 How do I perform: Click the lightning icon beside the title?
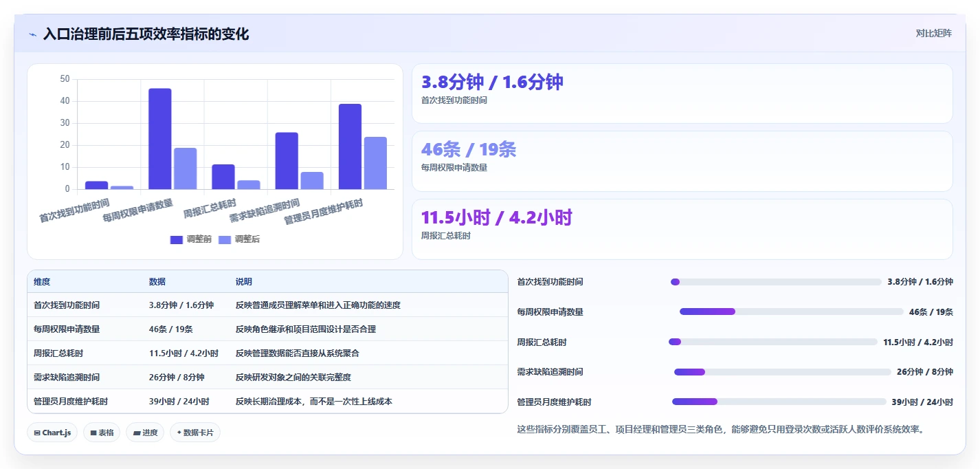[x=32, y=34]
